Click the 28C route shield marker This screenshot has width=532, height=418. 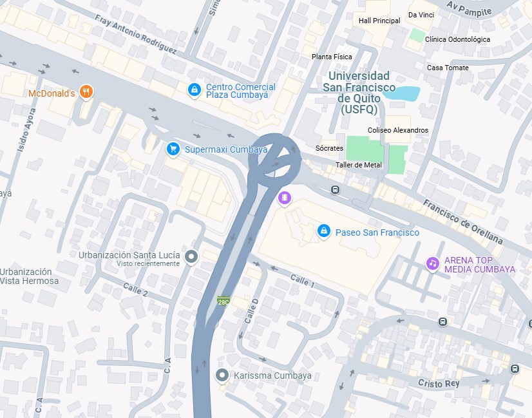pos(223,301)
